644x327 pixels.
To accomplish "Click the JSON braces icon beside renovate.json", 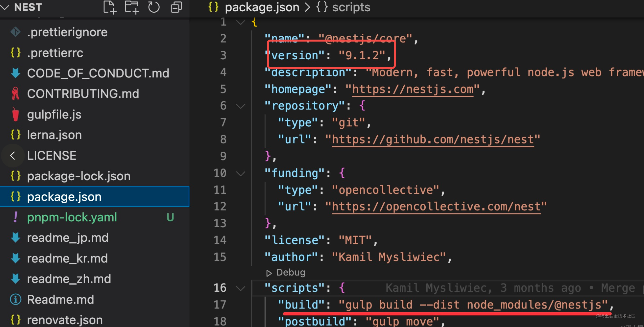I will pos(16,320).
